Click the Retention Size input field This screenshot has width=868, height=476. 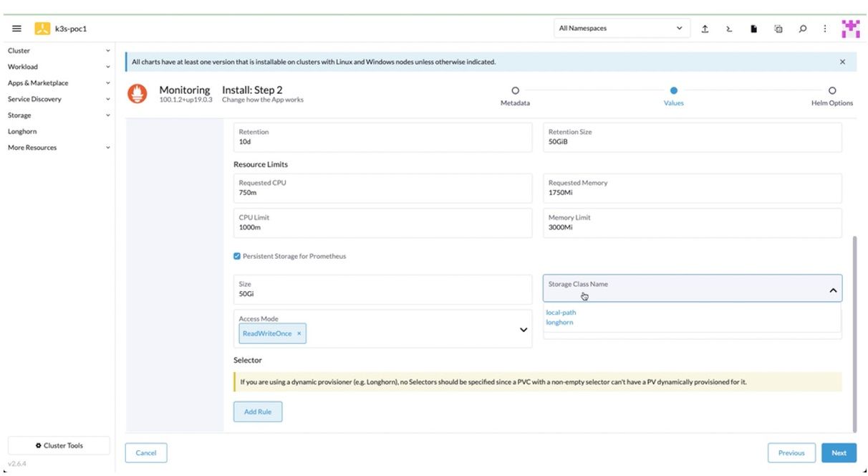[x=692, y=141]
